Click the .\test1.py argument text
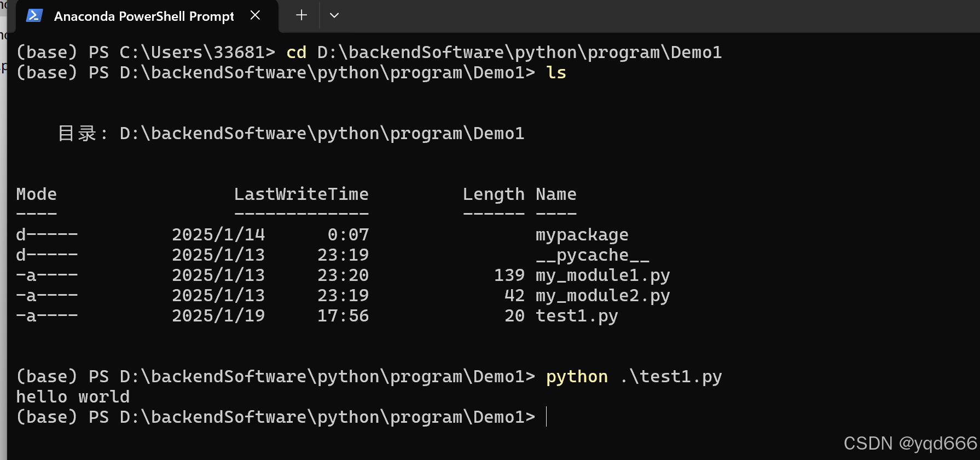Viewport: 980px width, 460px height. pyautogui.click(x=671, y=377)
